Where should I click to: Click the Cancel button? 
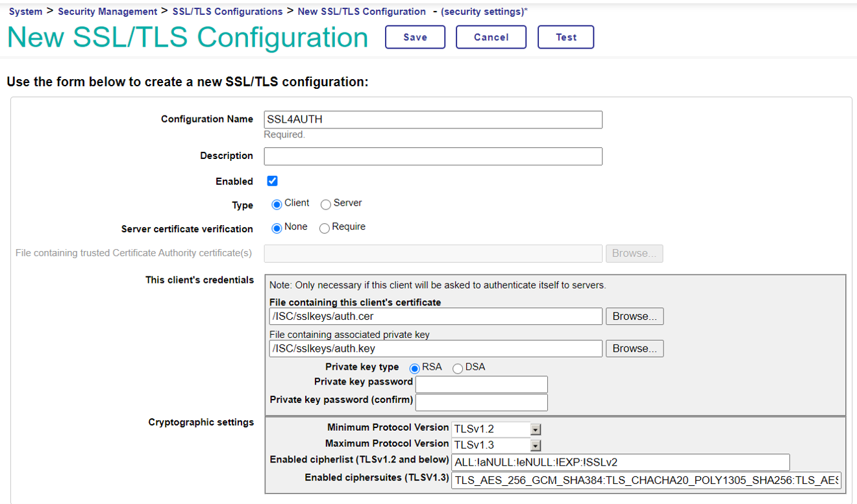pos(491,37)
